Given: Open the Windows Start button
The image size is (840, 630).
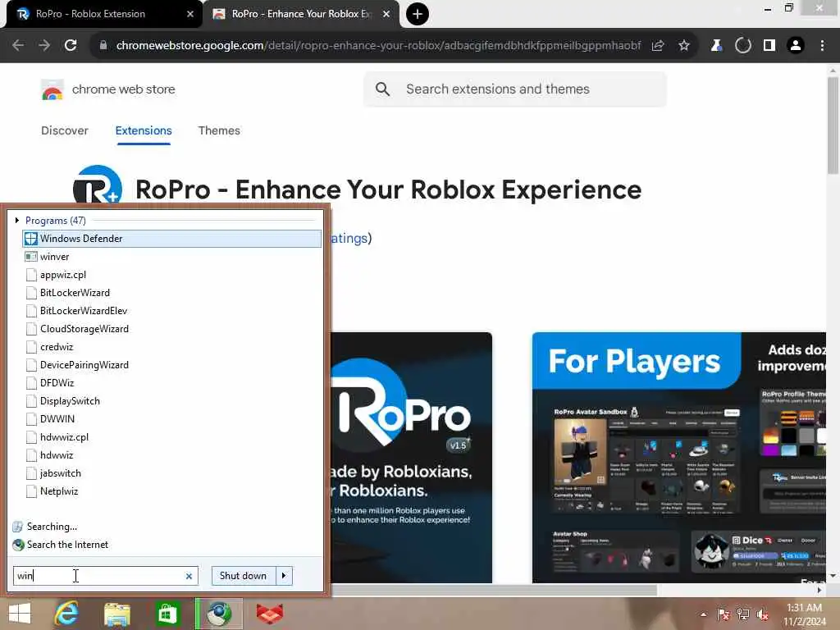Looking at the screenshot, I should (x=20, y=614).
